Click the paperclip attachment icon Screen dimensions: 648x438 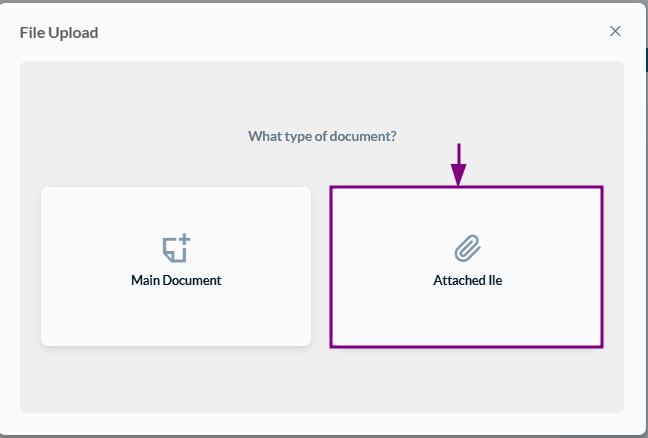(467, 248)
